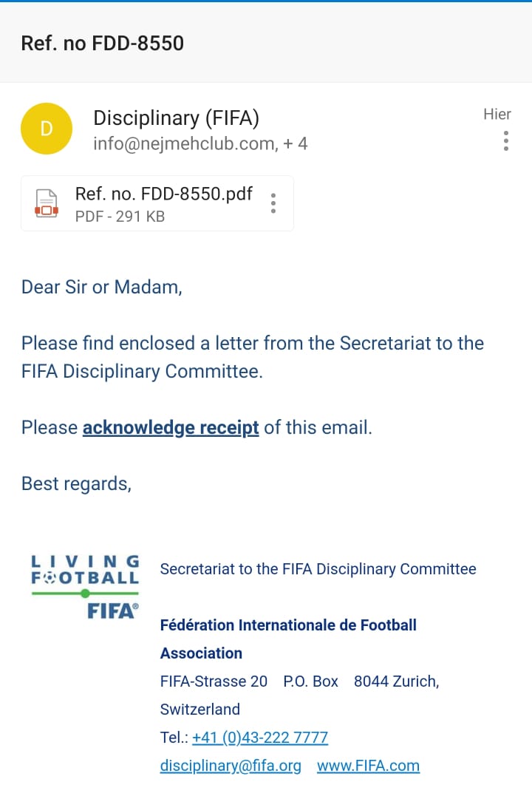Tap the "Hier" received date label
This screenshot has height=799, width=532.
click(497, 114)
